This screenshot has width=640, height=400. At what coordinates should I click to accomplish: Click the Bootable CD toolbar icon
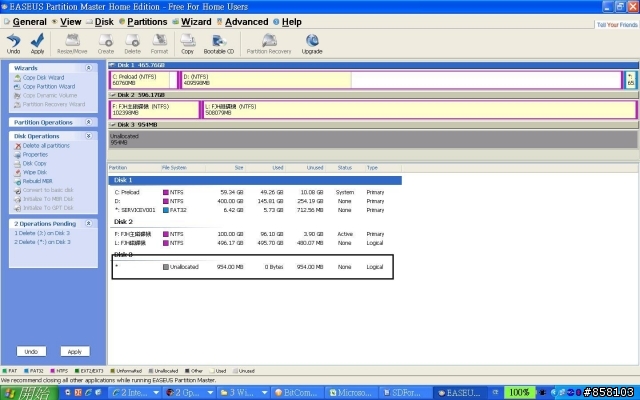[x=219, y=44]
